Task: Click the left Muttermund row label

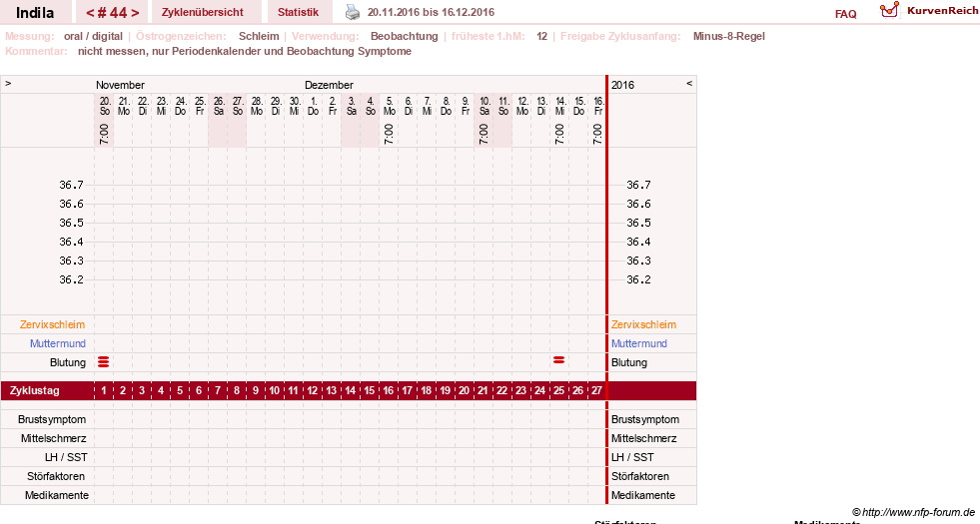Action: [x=58, y=343]
